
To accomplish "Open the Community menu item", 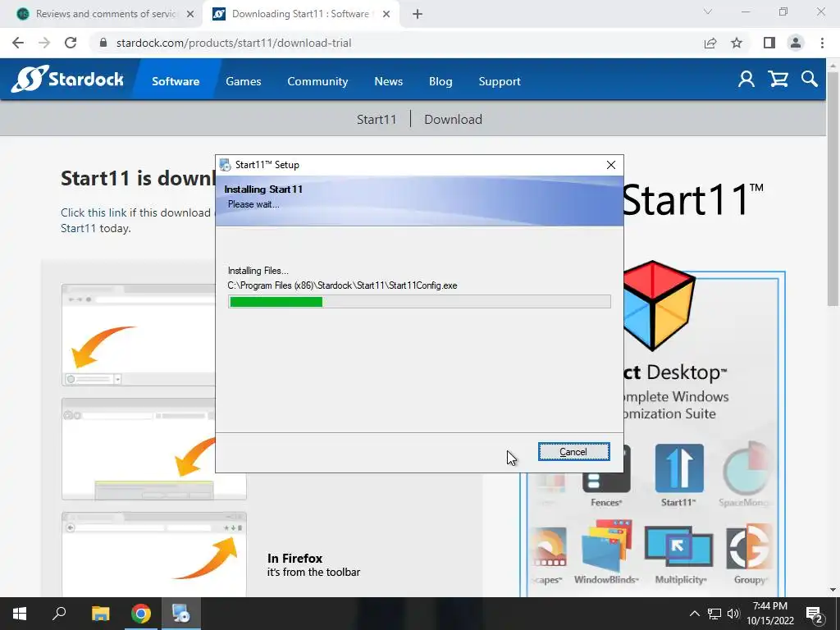I will pyautogui.click(x=317, y=81).
